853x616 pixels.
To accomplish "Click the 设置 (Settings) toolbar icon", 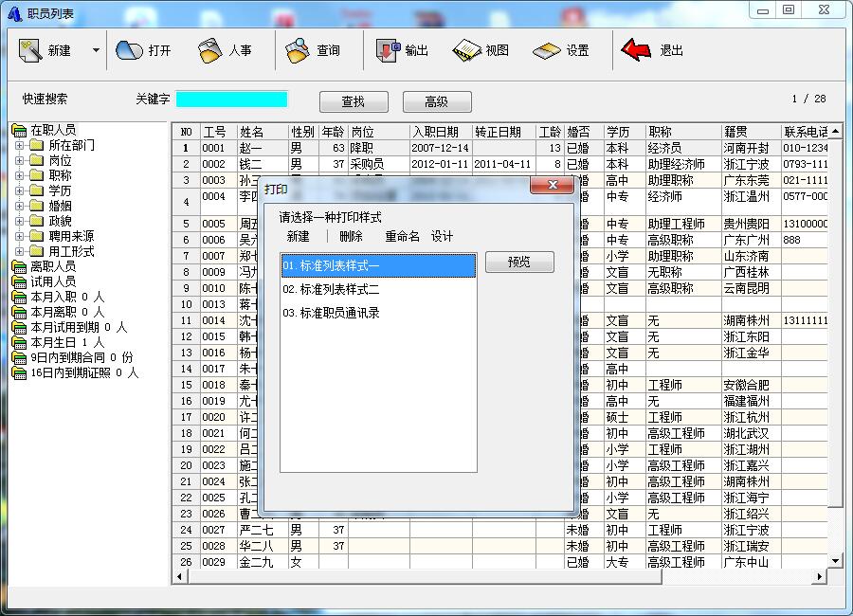I will point(547,50).
